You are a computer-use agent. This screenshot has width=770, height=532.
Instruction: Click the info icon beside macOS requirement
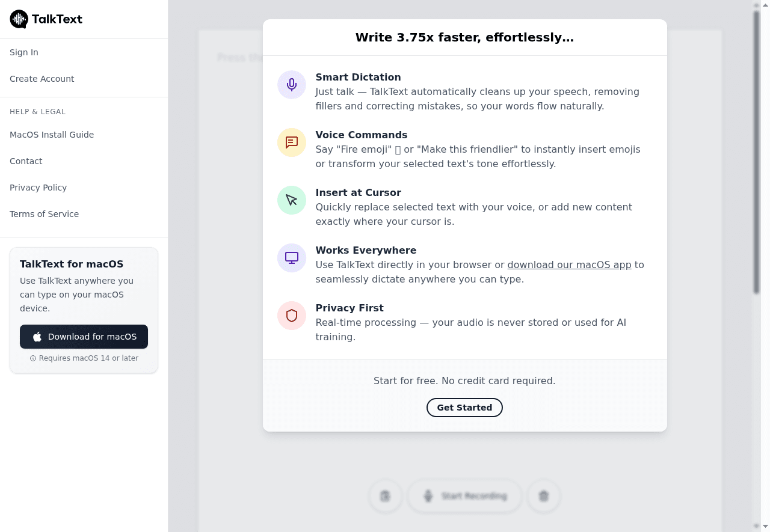coord(33,358)
